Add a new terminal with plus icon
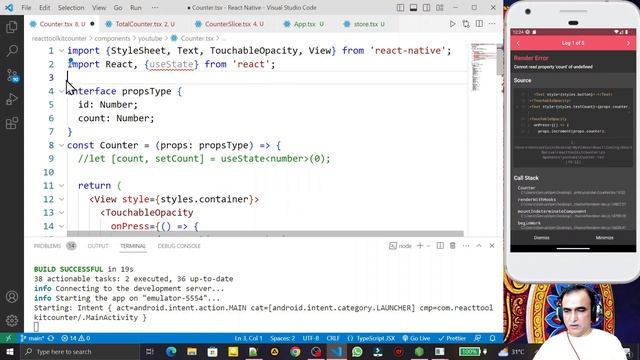Screen dimensions: 640x360 point(420,246)
